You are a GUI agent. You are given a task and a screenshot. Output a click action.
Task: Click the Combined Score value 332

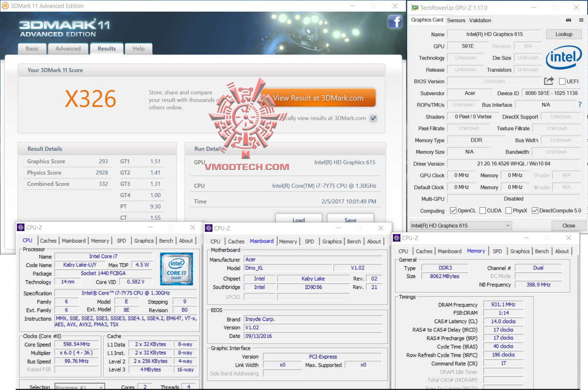coord(103,184)
